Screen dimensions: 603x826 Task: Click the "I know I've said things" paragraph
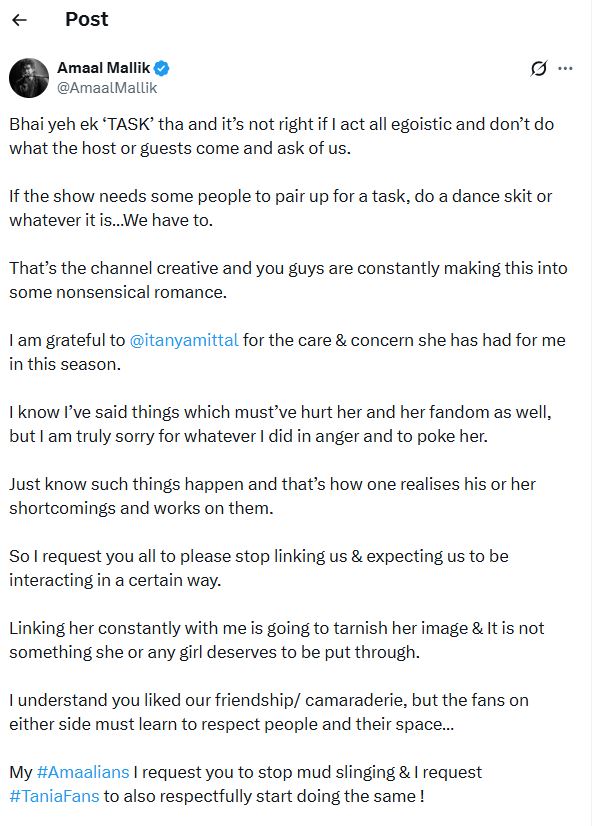pyautogui.click(x=281, y=424)
